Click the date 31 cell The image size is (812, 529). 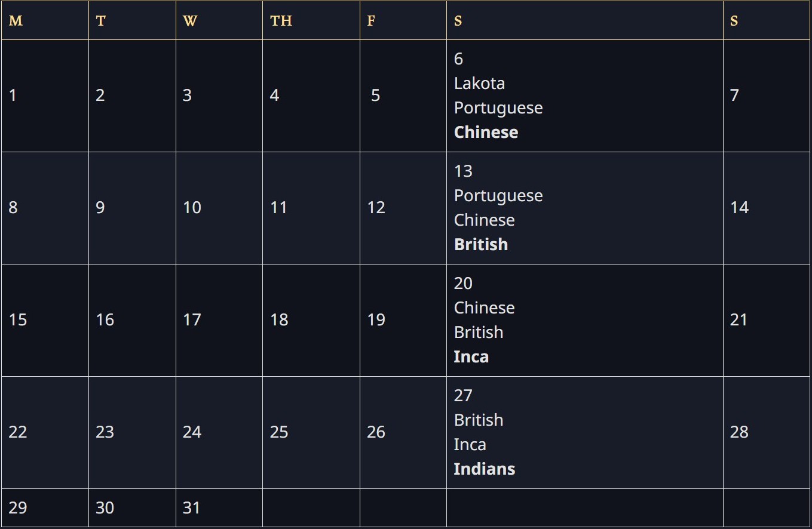click(191, 508)
